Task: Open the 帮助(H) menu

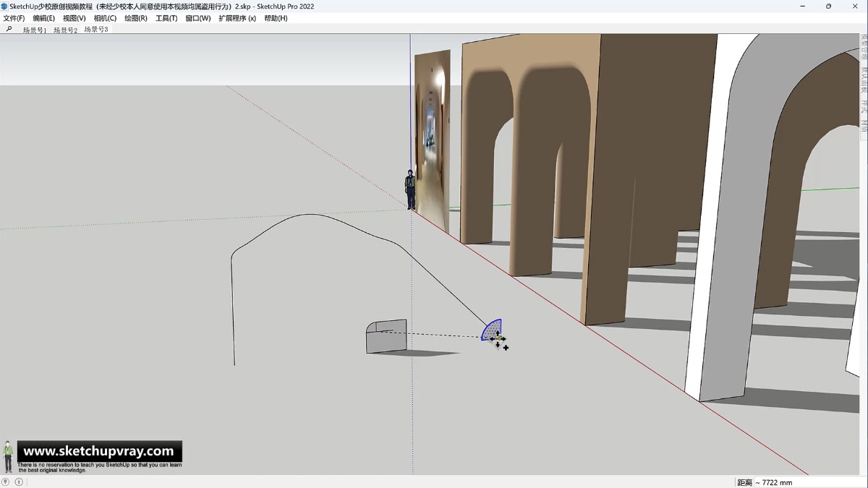Action: (x=276, y=18)
